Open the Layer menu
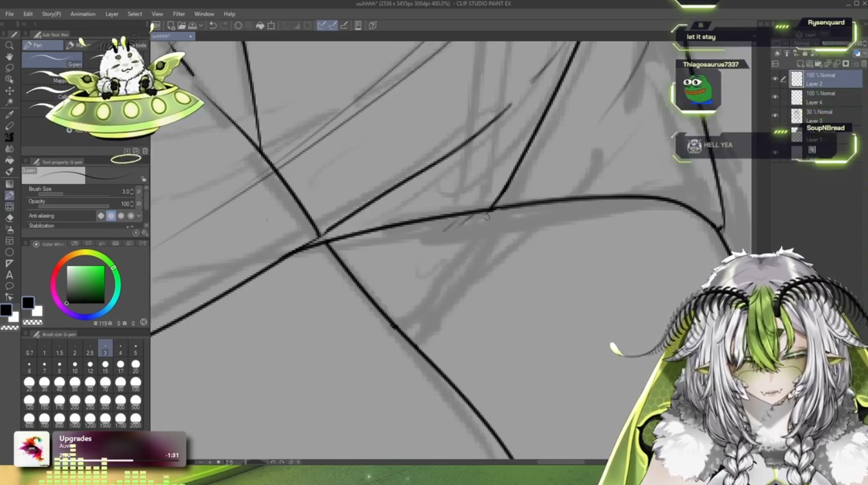The height and width of the screenshot is (485, 868). pos(112,14)
